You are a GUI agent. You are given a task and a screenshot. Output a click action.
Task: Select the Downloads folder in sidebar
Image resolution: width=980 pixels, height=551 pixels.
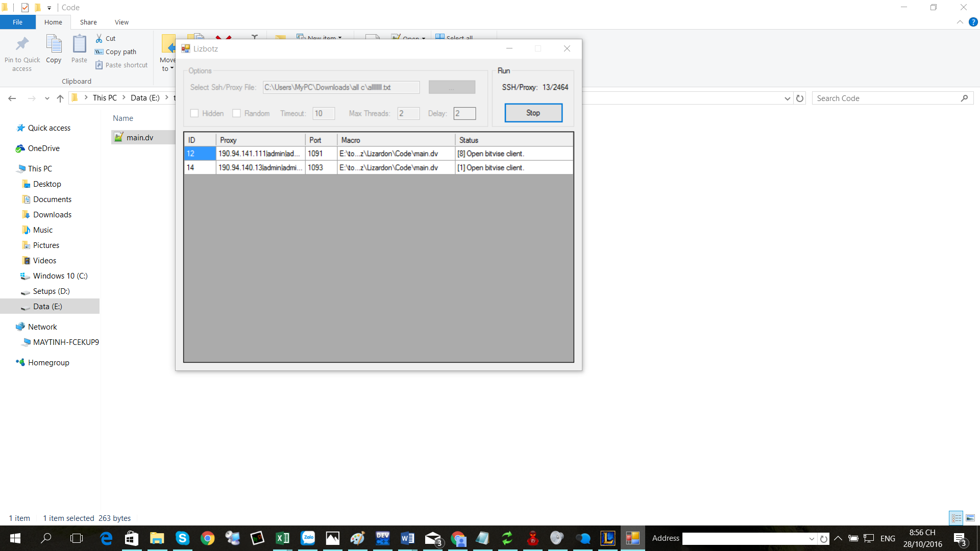(x=52, y=214)
